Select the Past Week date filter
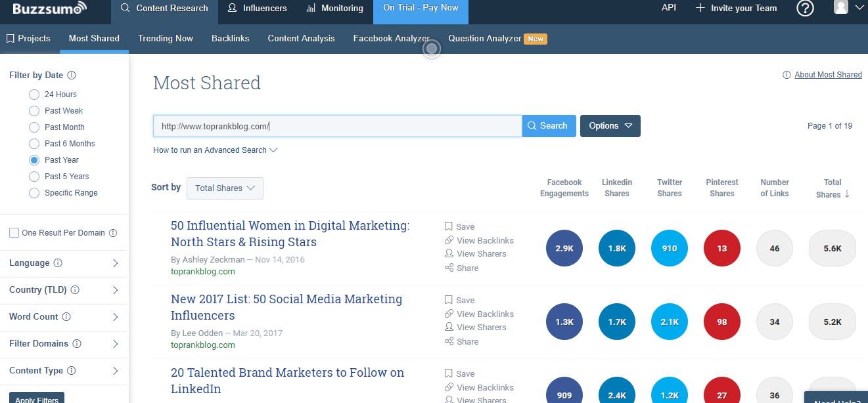This screenshot has height=403, width=868. point(34,111)
